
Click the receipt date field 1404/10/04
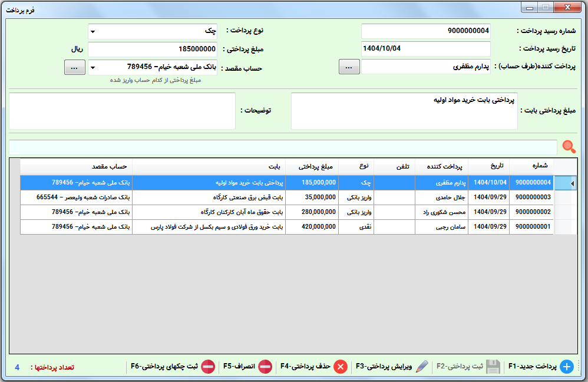[x=425, y=49]
